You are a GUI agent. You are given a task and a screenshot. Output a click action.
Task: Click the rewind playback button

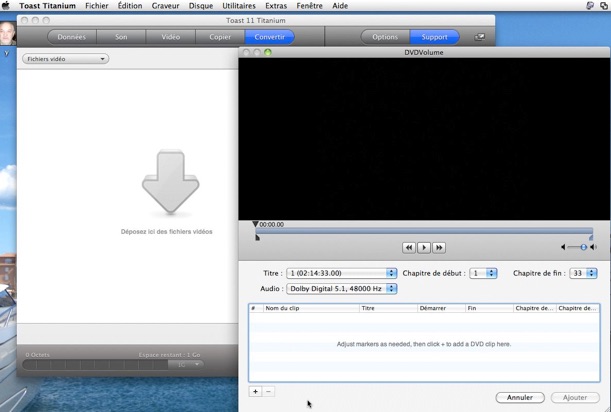point(408,248)
